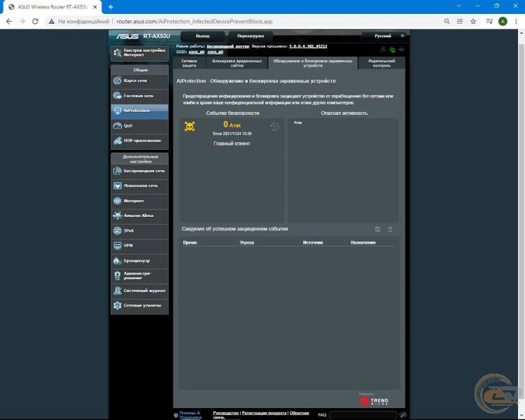
Task: Click the Перезагрузка (reboot) button
Action: [251, 36]
